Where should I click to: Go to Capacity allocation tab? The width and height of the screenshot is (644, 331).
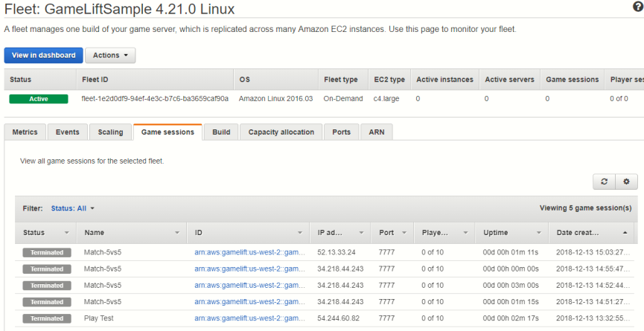point(281,132)
